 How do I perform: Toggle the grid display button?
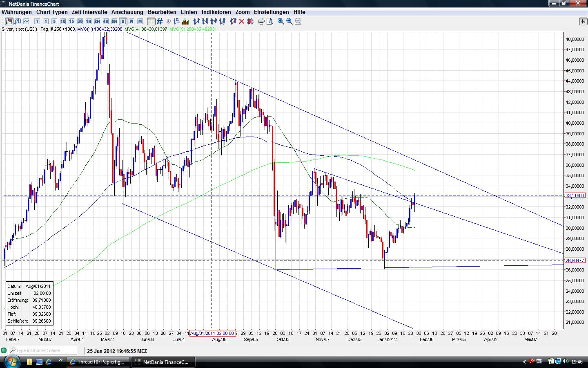160,21
